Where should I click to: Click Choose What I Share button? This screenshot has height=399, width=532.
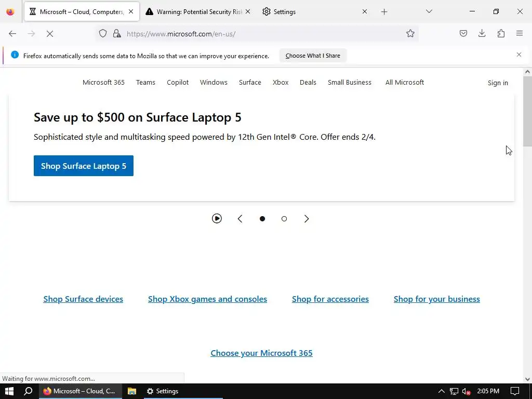click(x=313, y=56)
